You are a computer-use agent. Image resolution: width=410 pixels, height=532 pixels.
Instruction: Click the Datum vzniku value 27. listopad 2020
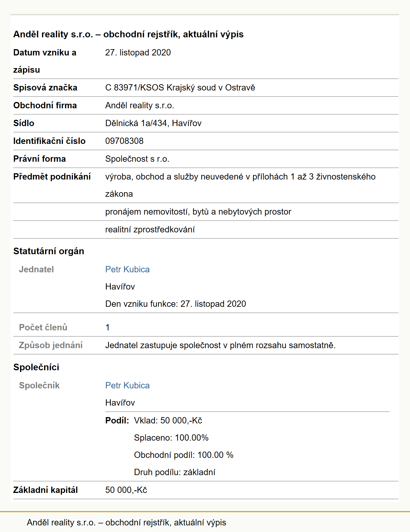[x=138, y=53]
